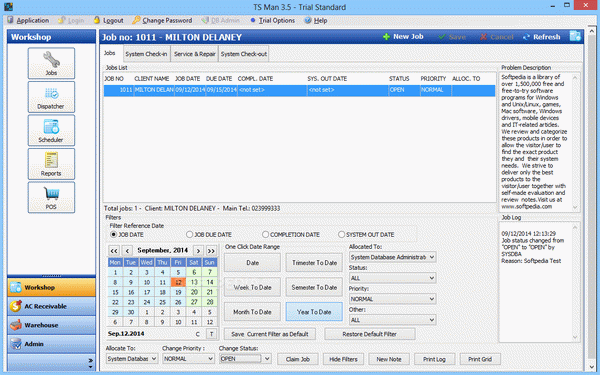Switch to the Service & Repair tab
The image size is (600, 375).
click(x=194, y=54)
